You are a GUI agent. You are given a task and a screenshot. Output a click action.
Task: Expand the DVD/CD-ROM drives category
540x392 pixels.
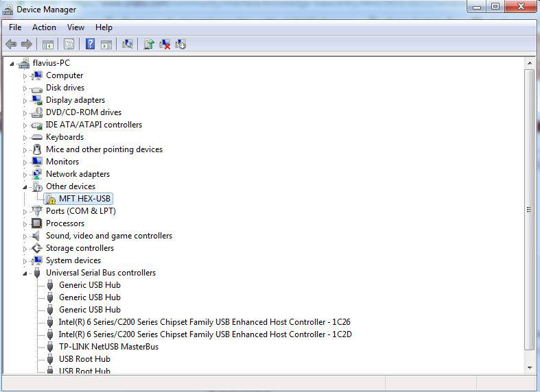[x=25, y=113]
